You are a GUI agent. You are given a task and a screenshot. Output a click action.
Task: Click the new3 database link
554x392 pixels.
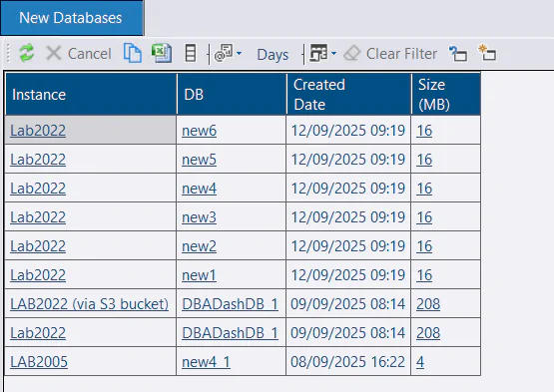tap(199, 217)
